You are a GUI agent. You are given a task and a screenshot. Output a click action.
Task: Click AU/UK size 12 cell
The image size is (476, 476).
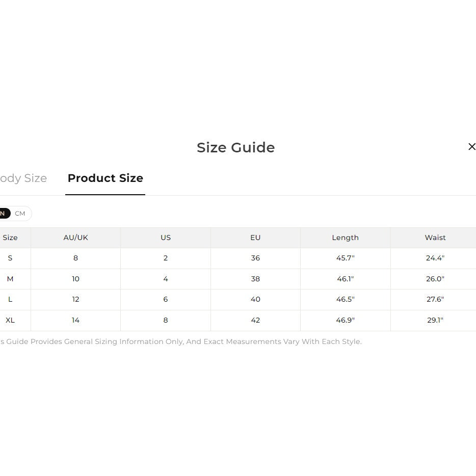(75, 299)
